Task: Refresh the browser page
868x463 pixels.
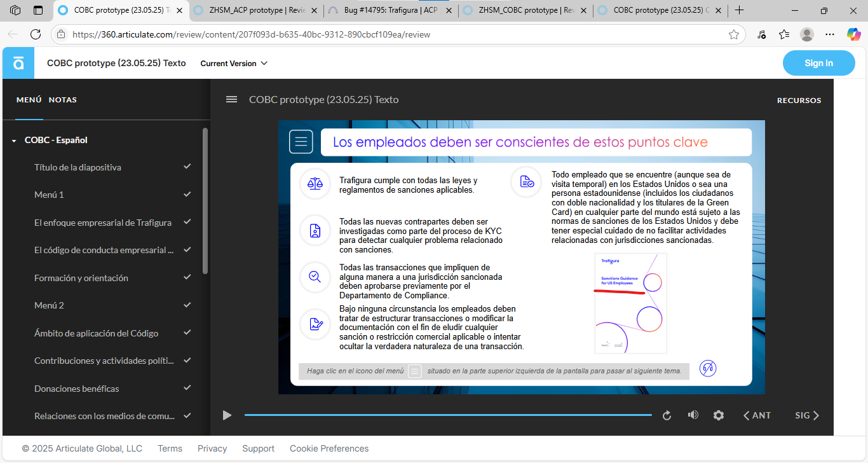Action: 36,34
